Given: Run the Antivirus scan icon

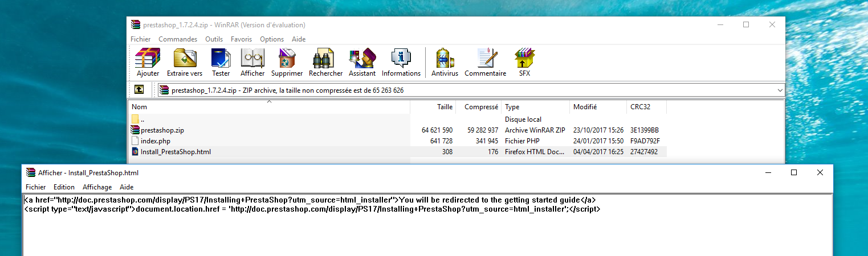Looking at the screenshot, I should coord(445,58).
